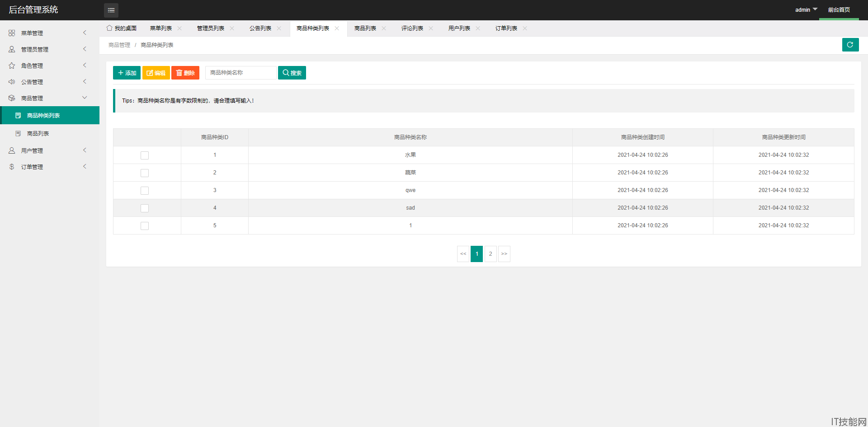Click the 商品种类名称 search input

coord(241,73)
